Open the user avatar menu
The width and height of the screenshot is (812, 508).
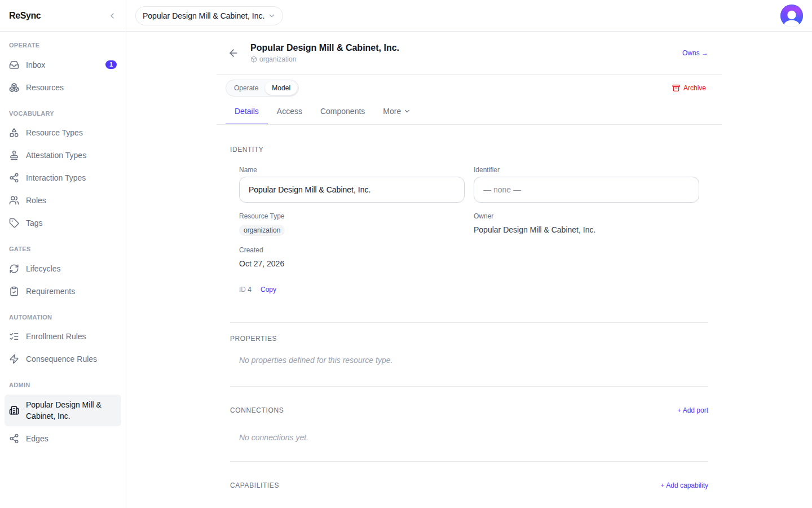coord(792,16)
